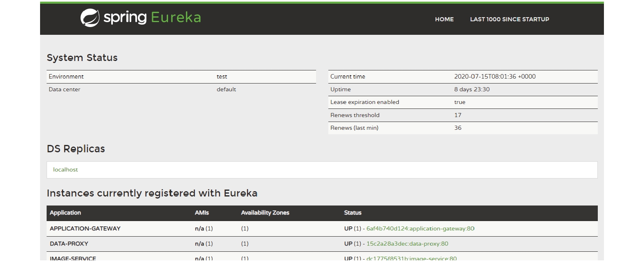Click the availability zones (1) cell for APPLICATION-GATEWAY
The image size is (644, 262).
(245, 228)
